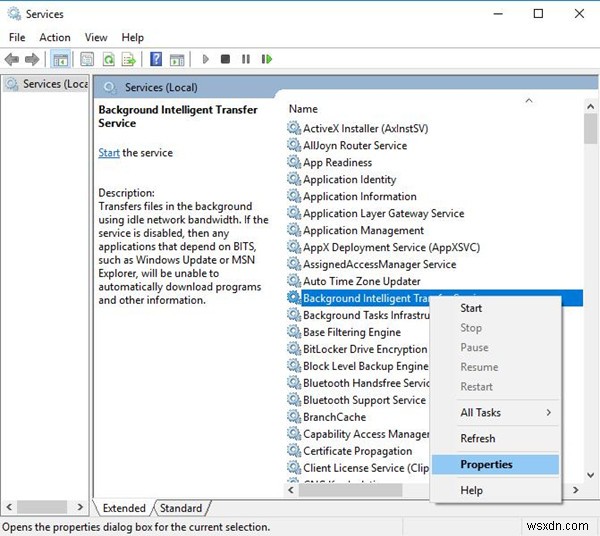Switch to the Standard tab
The height and width of the screenshot is (536, 600).
181,508
